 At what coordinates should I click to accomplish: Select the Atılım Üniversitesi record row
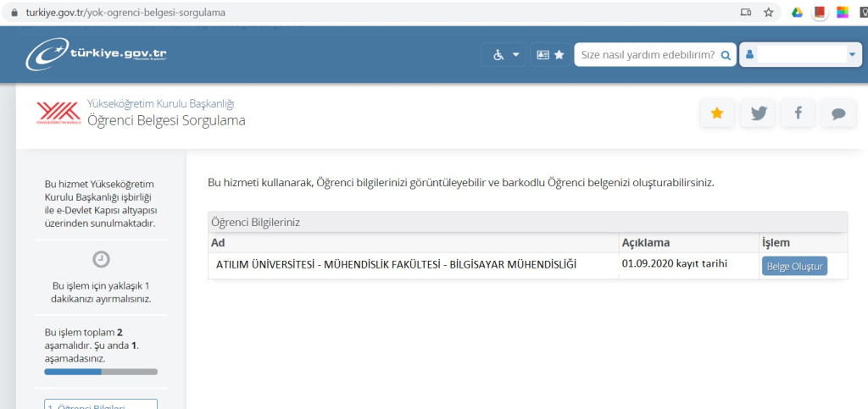(x=396, y=265)
